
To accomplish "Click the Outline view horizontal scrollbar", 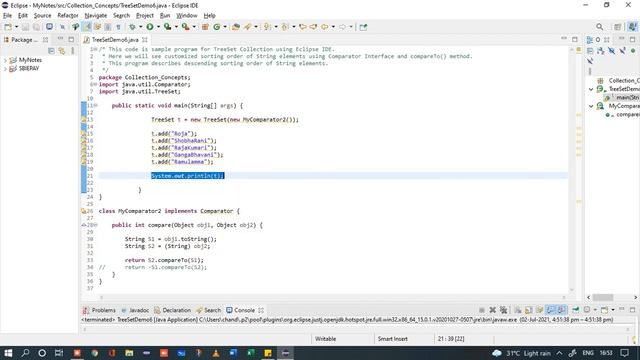I will point(603,297).
